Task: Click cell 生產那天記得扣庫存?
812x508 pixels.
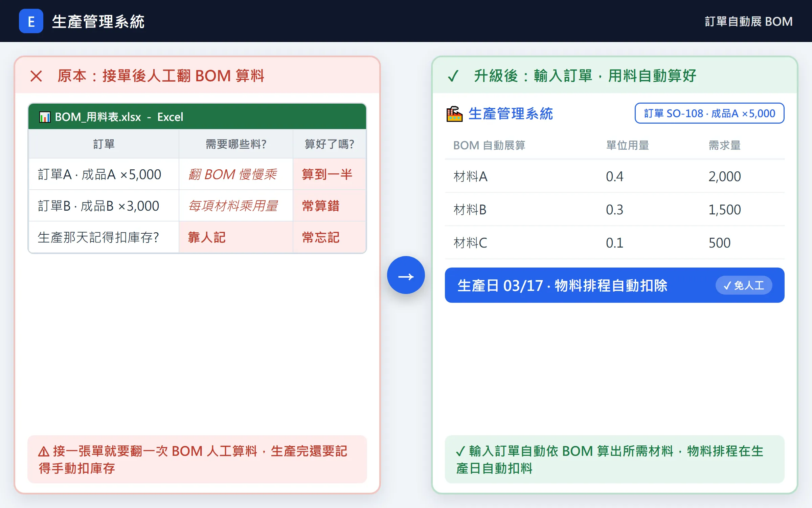Action: point(104,237)
